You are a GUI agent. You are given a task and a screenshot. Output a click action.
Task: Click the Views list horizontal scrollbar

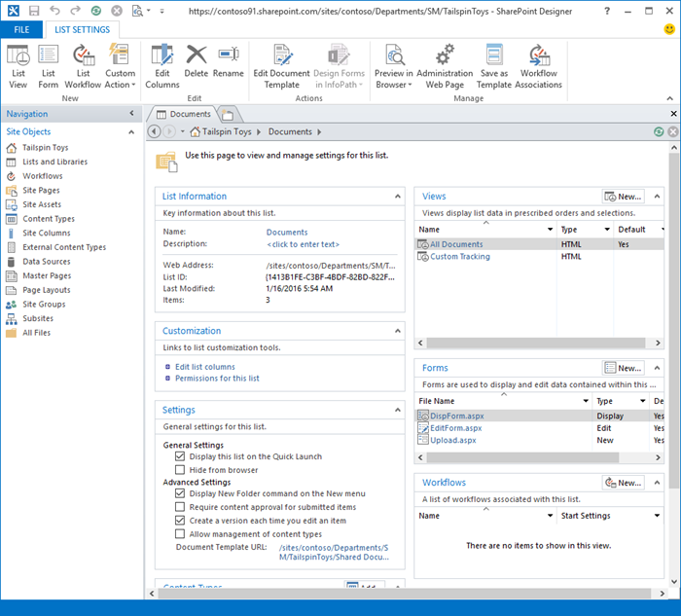pos(535,343)
